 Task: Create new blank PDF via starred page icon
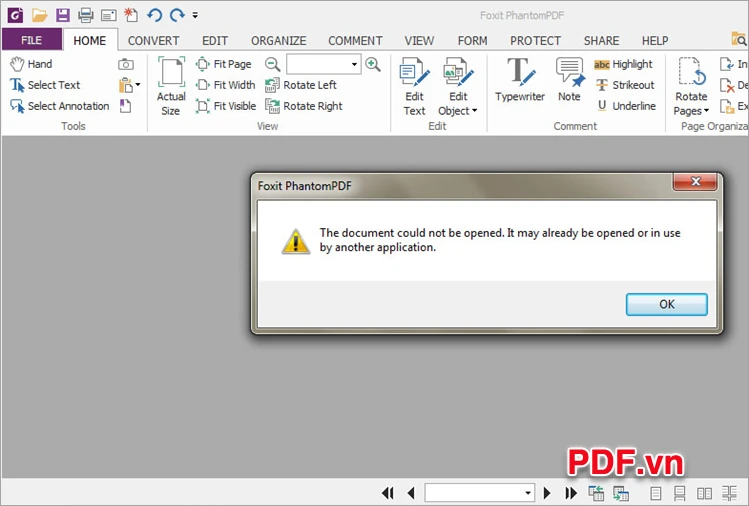131,15
